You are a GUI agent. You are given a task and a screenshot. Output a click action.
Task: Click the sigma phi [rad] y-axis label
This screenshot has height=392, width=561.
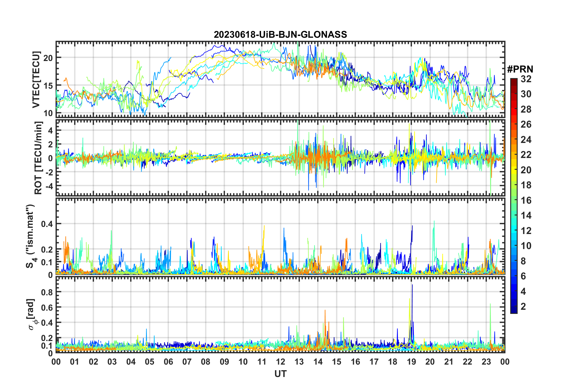(32, 314)
